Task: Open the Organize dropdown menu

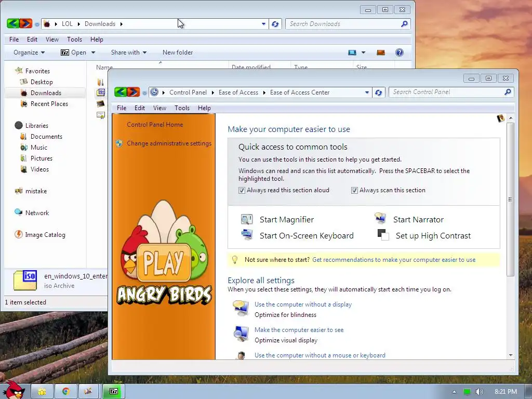Action: (29, 52)
